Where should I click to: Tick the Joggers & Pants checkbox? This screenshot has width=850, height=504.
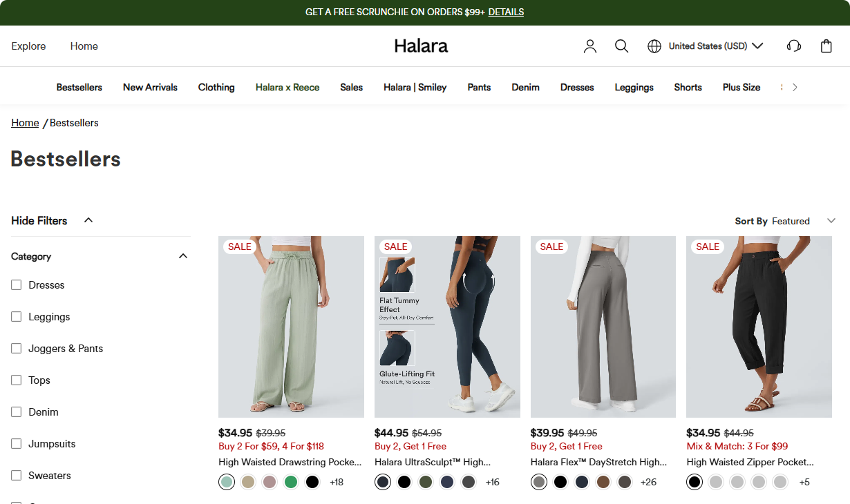17,349
